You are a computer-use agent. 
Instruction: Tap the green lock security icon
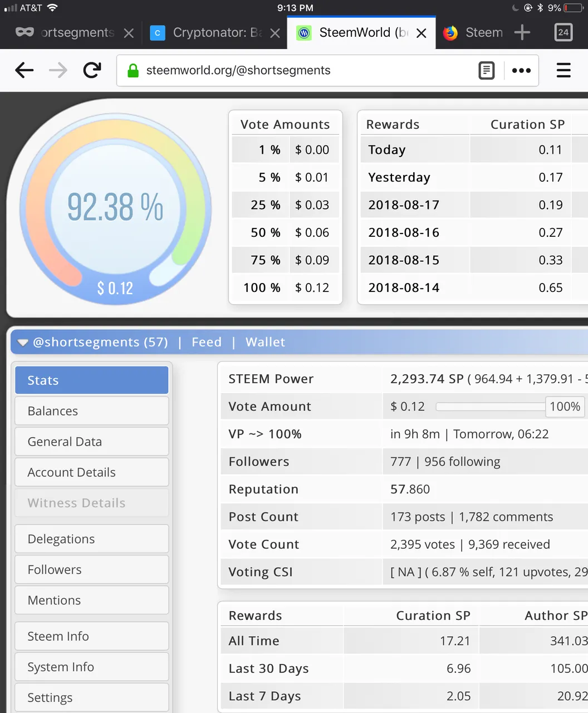[x=133, y=70]
